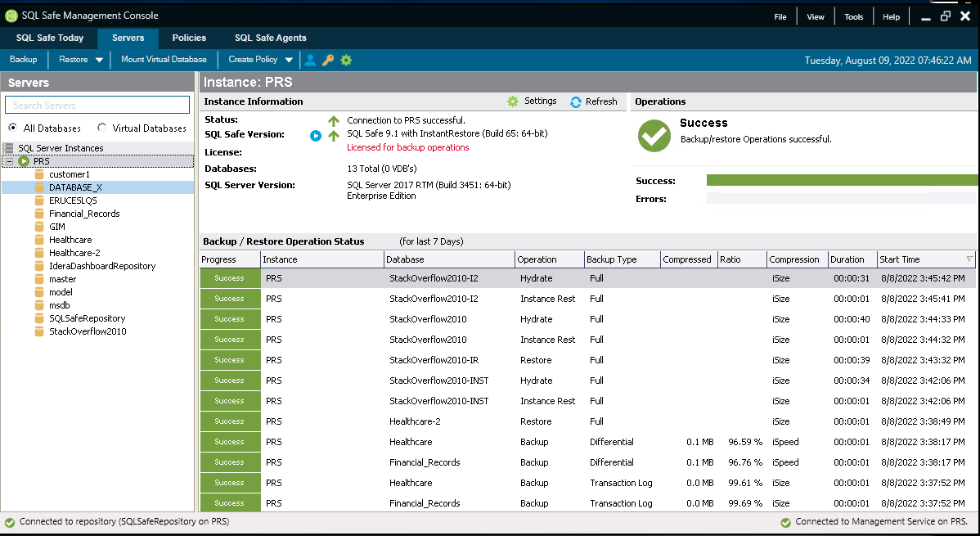
Task: Click the GIM database icon
Action: [x=39, y=227]
